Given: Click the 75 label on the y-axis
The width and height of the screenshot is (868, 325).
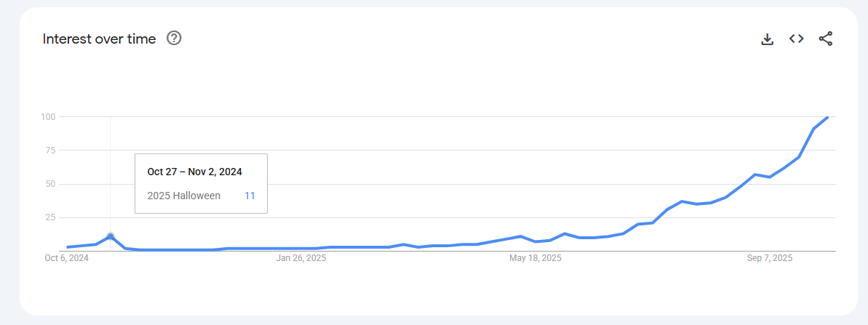Looking at the screenshot, I should coord(50,151).
